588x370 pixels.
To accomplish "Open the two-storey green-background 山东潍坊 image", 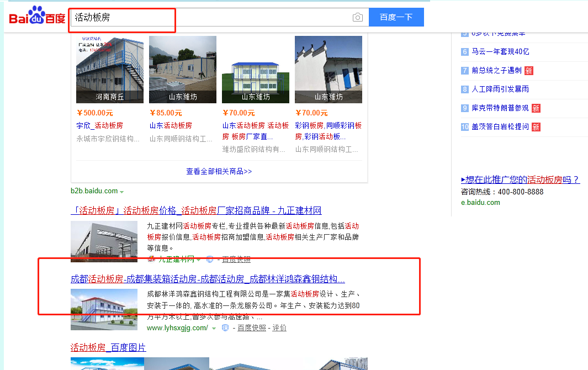I will tap(256, 70).
